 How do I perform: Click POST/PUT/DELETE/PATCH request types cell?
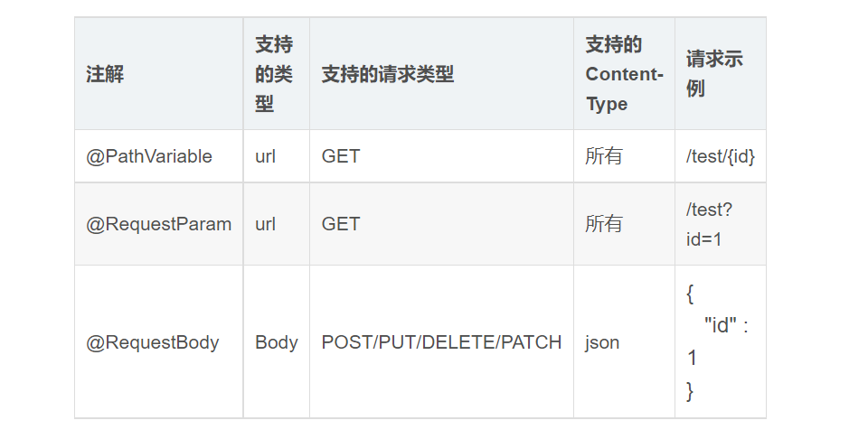pos(441,342)
